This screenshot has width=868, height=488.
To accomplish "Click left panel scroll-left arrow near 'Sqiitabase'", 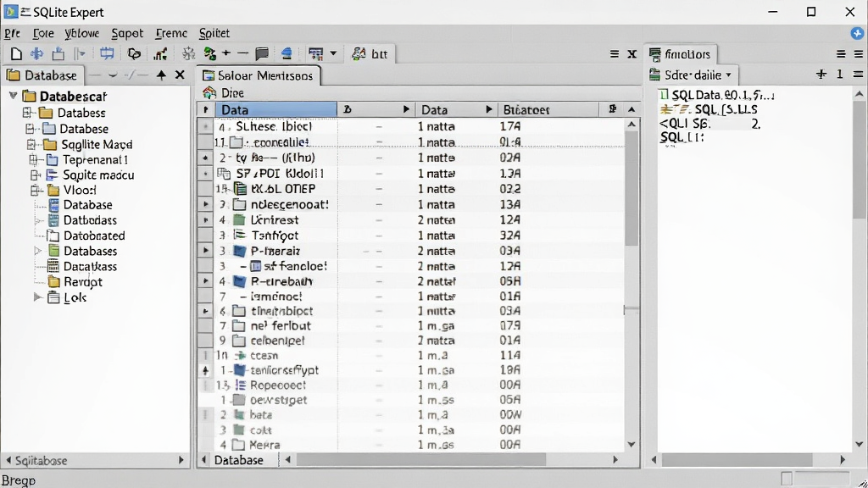I will coord(8,460).
